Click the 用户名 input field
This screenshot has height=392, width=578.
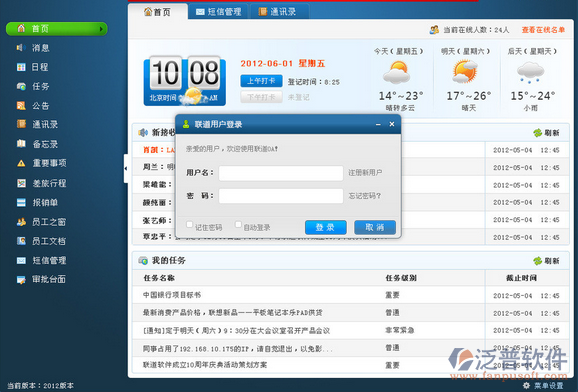click(281, 173)
